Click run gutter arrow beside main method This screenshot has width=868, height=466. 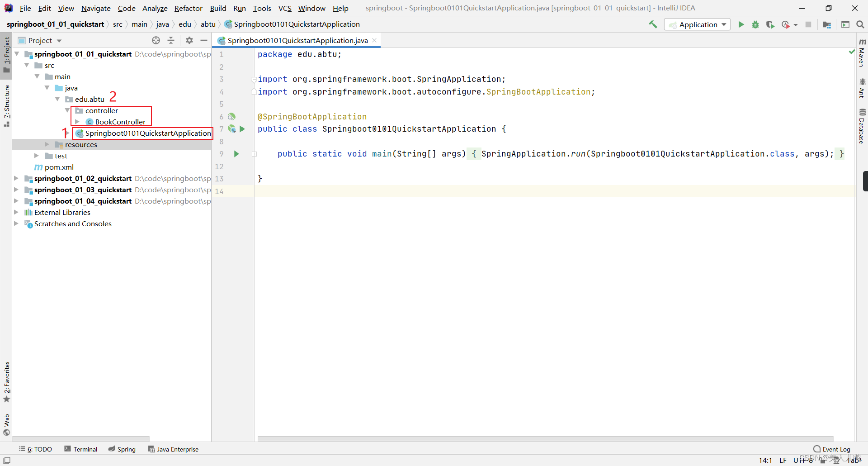coord(236,154)
